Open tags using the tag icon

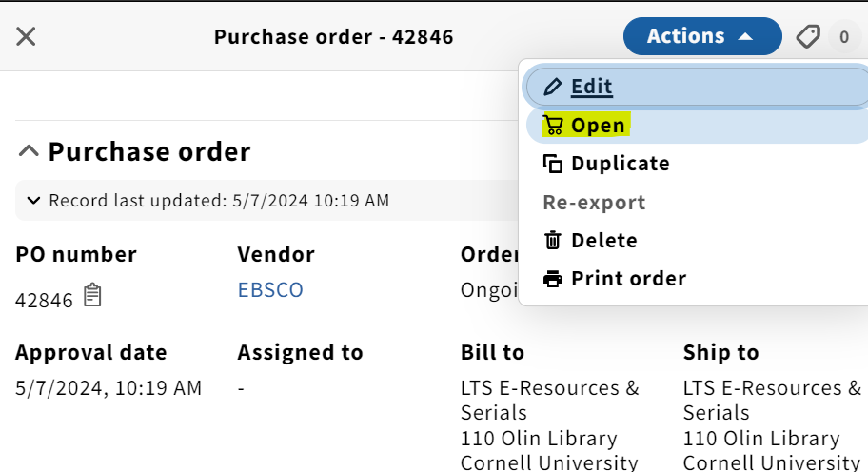pos(808,37)
